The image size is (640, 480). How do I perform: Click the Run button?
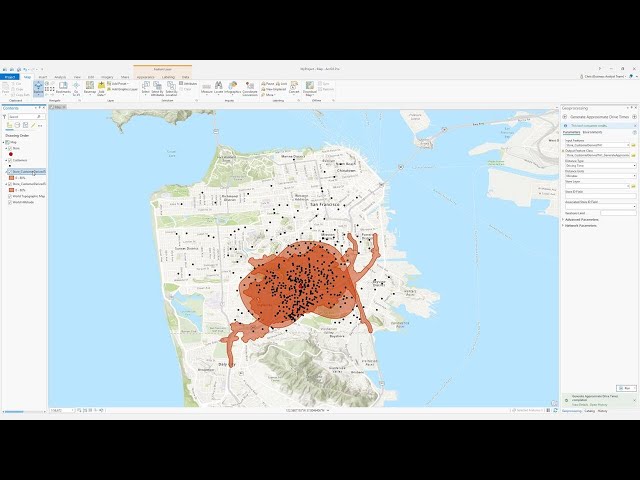(626, 388)
